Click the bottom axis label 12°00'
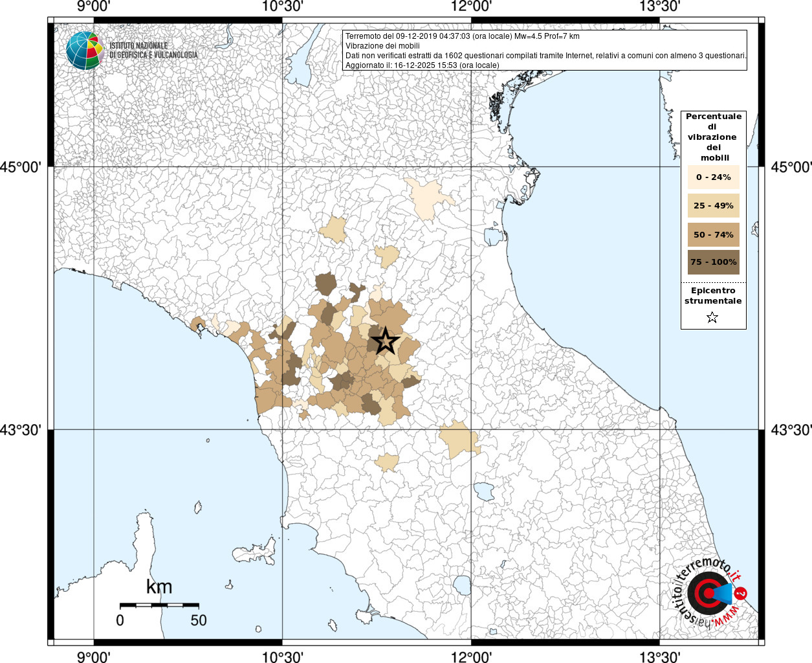This screenshot has height=663, width=812. click(x=471, y=657)
